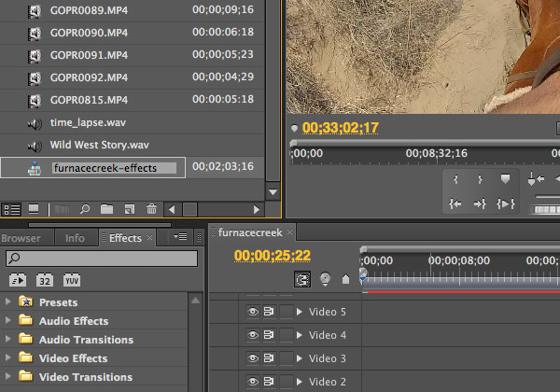Switch to the Browser tab
Image resolution: width=560 pixels, height=392 pixels.
tap(21, 238)
